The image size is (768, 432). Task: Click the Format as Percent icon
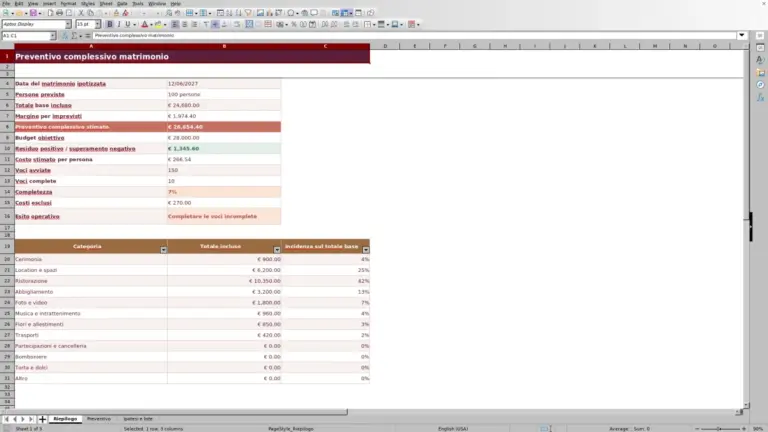click(x=294, y=24)
